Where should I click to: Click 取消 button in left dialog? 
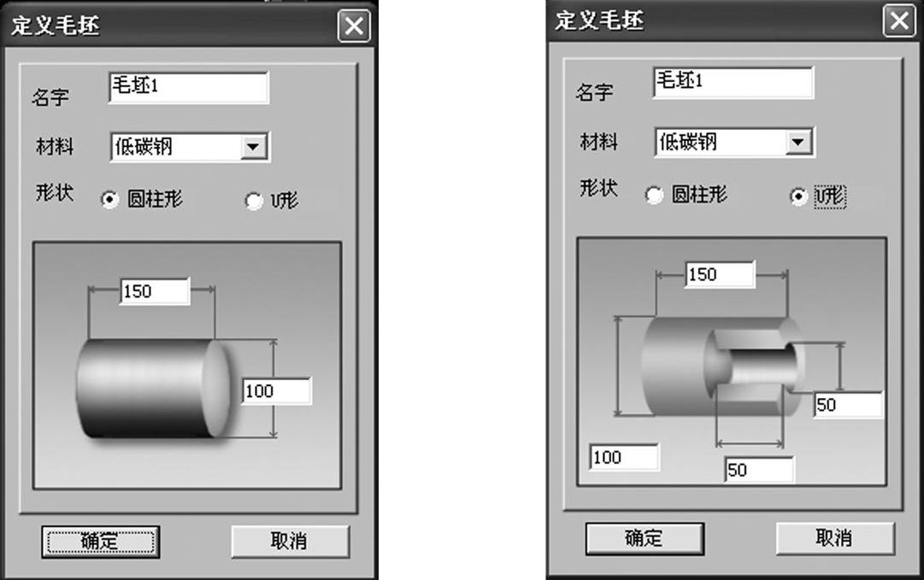[x=290, y=542]
